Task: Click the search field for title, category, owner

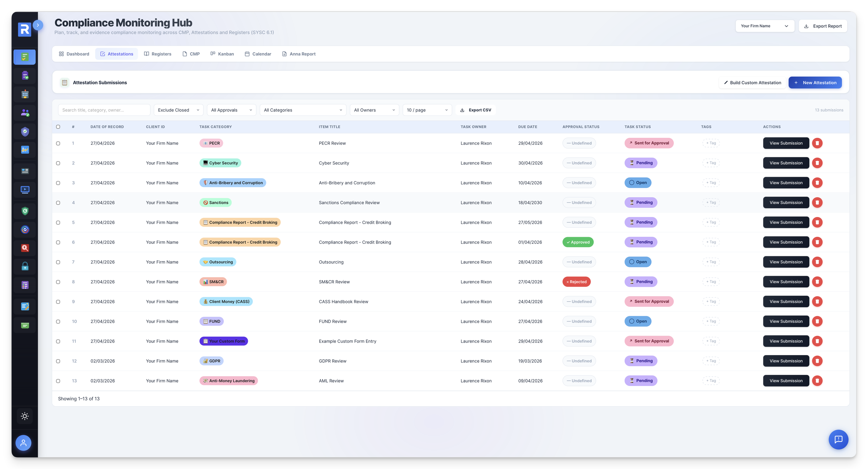Action: pyautogui.click(x=104, y=110)
